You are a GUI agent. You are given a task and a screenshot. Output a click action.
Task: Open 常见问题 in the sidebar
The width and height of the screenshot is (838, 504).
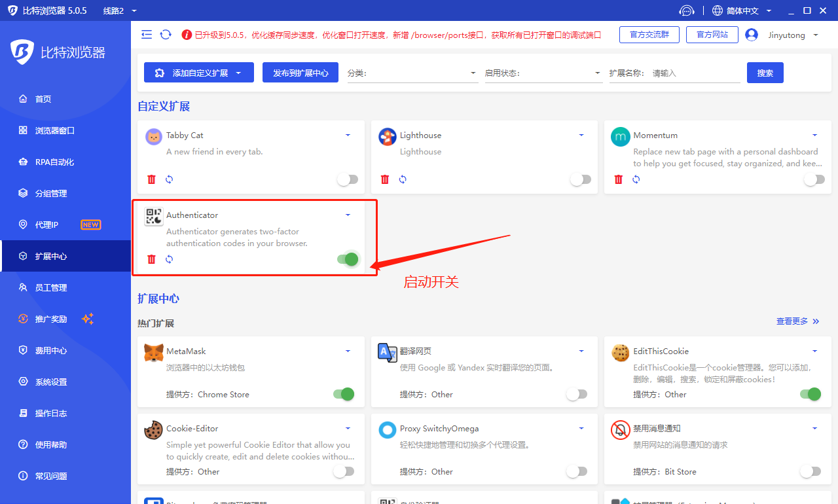(x=65, y=476)
